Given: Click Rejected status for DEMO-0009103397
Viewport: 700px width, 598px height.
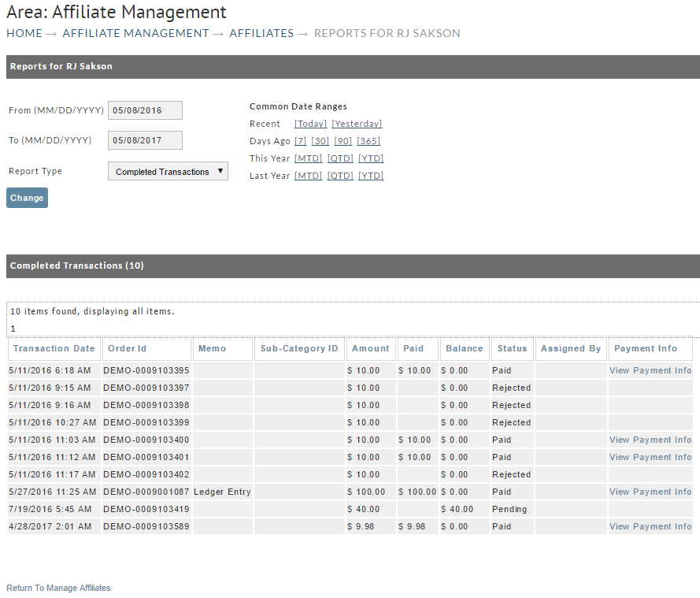Looking at the screenshot, I should (x=511, y=388).
